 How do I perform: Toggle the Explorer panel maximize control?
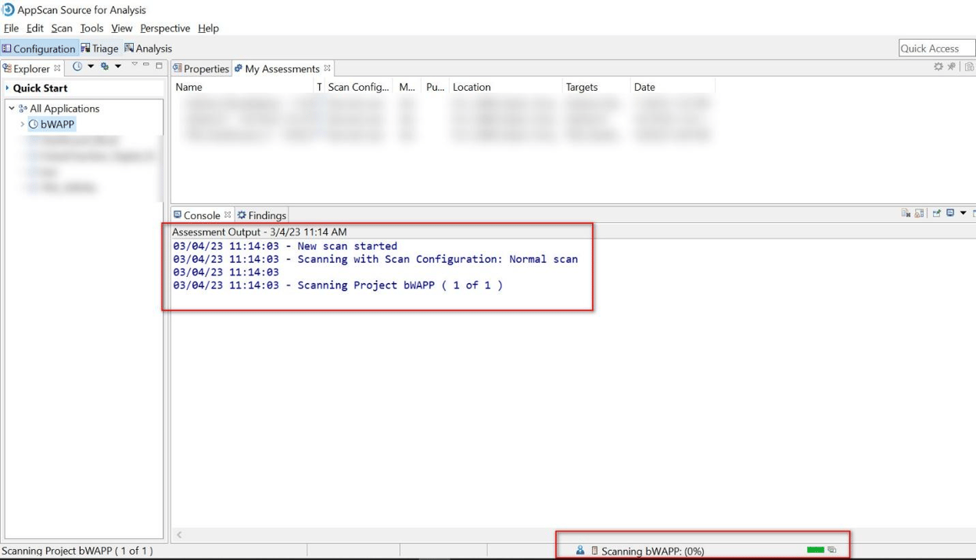click(x=159, y=65)
